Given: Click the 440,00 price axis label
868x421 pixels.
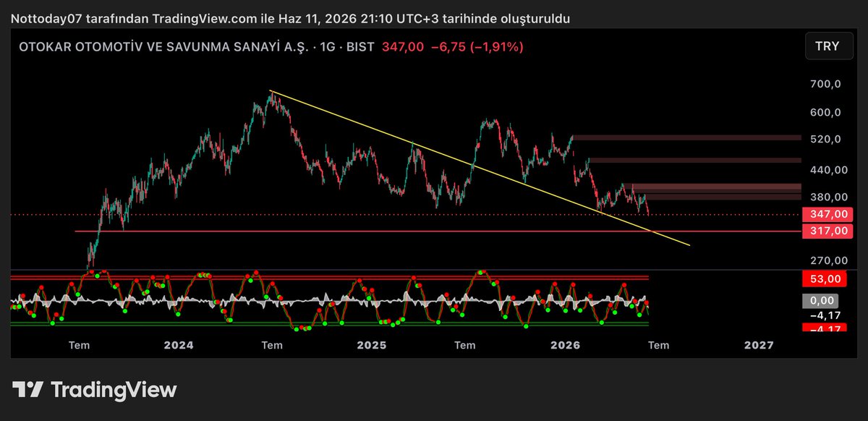Looking at the screenshot, I should tap(828, 170).
